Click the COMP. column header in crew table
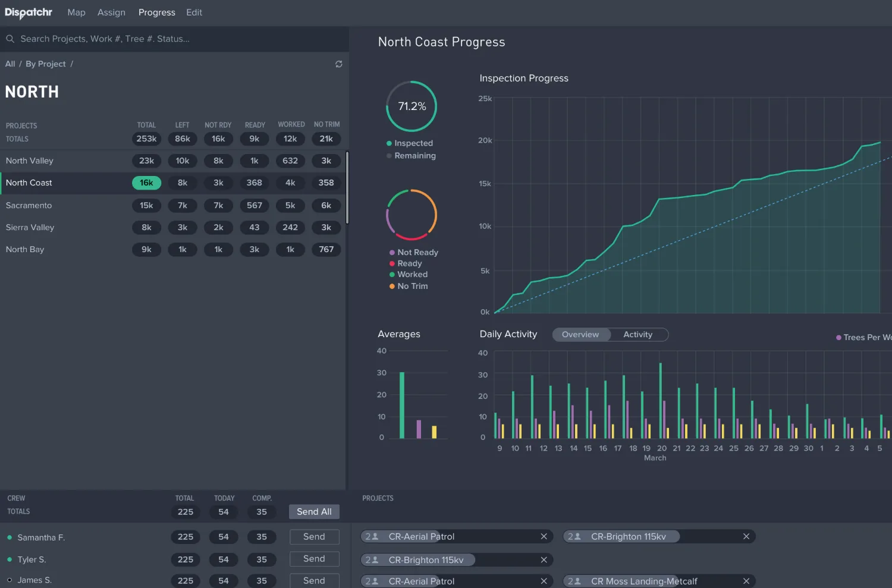The height and width of the screenshot is (588, 892). click(x=262, y=498)
